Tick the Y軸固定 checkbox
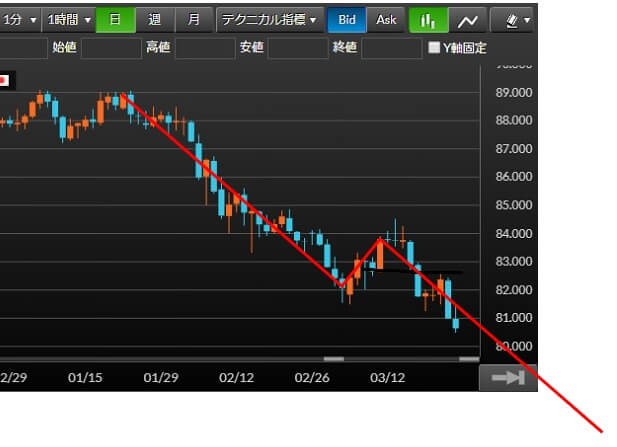 pyautogui.click(x=434, y=48)
